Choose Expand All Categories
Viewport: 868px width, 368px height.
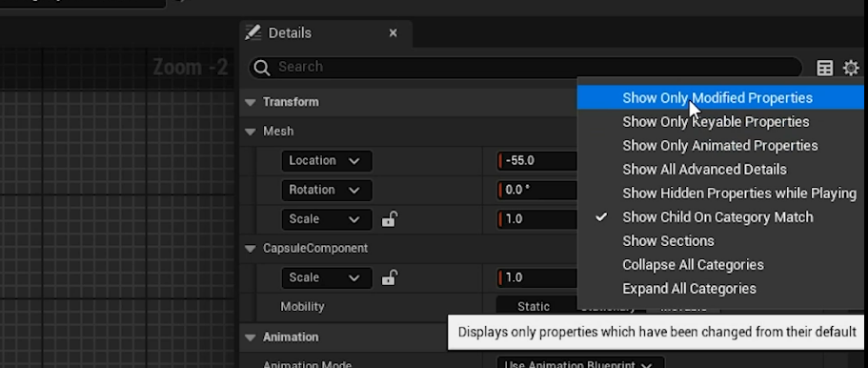(x=689, y=289)
